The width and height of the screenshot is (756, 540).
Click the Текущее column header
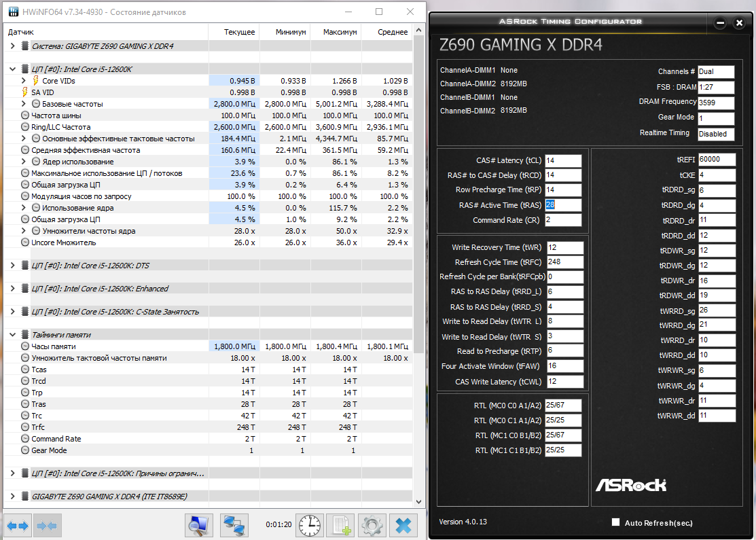pyautogui.click(x=234, y=32)
